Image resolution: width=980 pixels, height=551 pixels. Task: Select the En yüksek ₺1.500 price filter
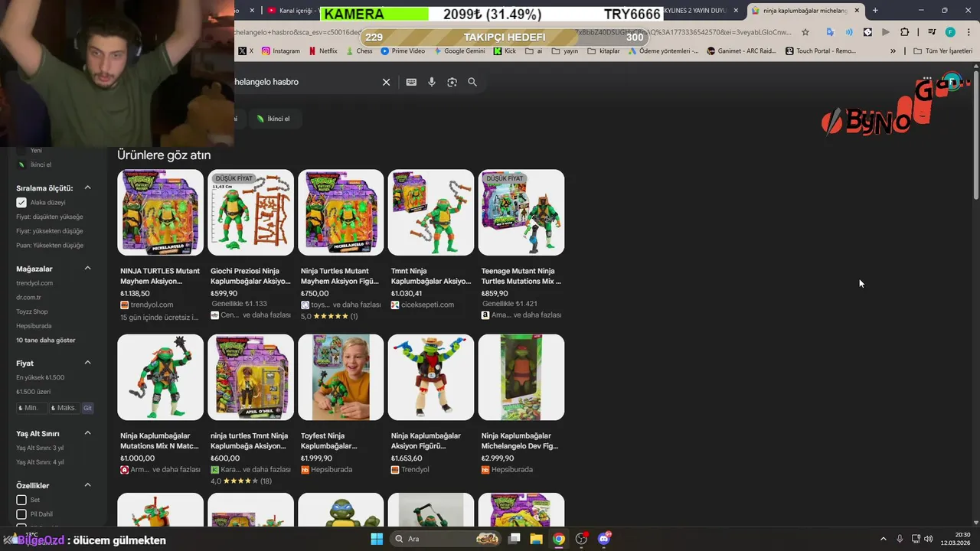41,377
